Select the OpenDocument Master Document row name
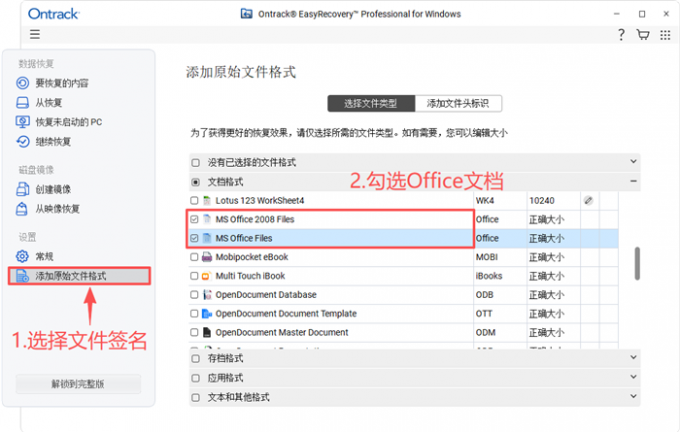Screen dimensions: 680x432 282,333
